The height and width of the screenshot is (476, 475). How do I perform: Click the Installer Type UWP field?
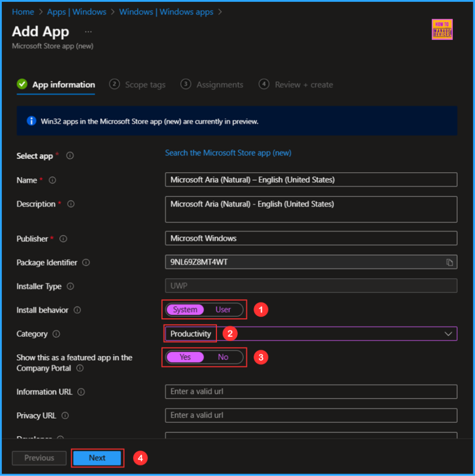[x=311, y=286]
